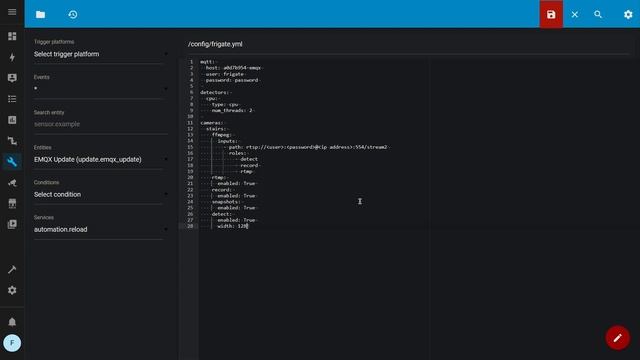This screenshot has height=360, width=640.
Task: Expand Services dropdown showing automation.reload
Action: point(101,230)
